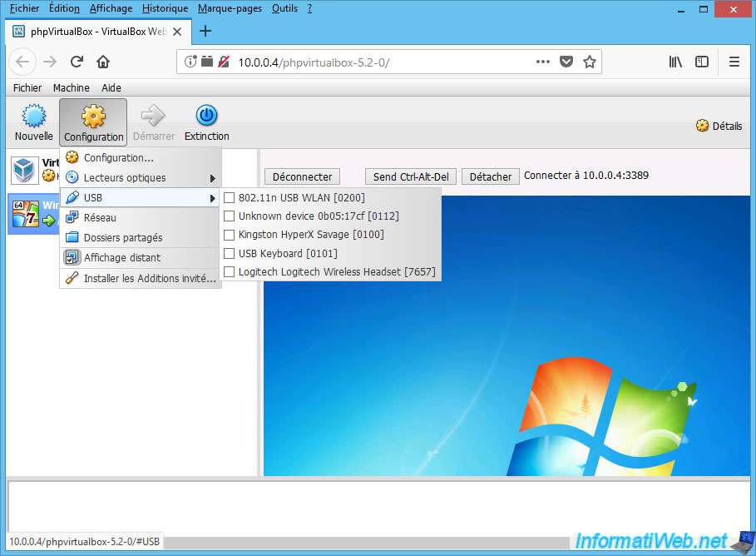Image resolution: width=756 pixels, height=556 pixels.
Task: Click inside the Windows 7 remote console
Action: pos(506,335)
